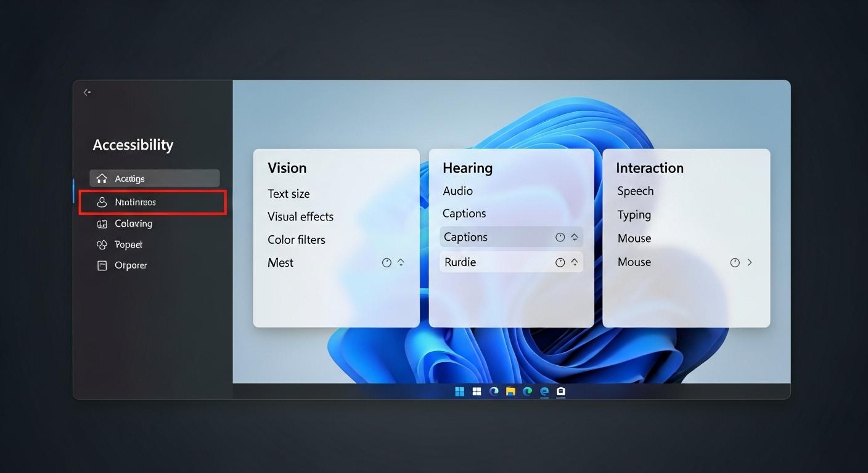
Task: Expand the chevron on the "Mest" row
Action: tap(401, 262)
